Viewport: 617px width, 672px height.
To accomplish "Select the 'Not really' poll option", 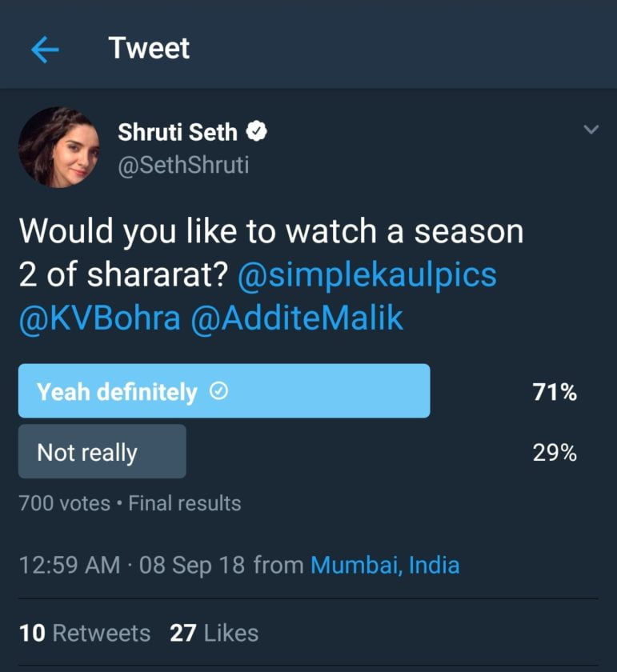I will (102, 452).
